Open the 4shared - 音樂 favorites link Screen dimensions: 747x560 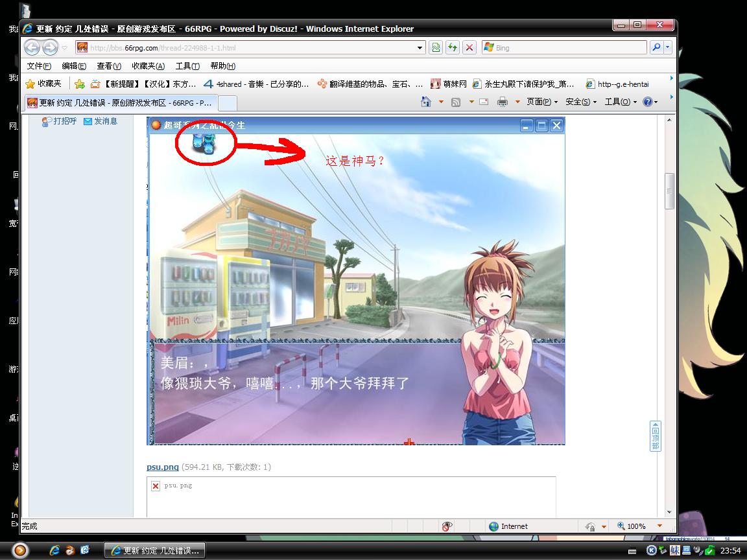pos(256,84)
